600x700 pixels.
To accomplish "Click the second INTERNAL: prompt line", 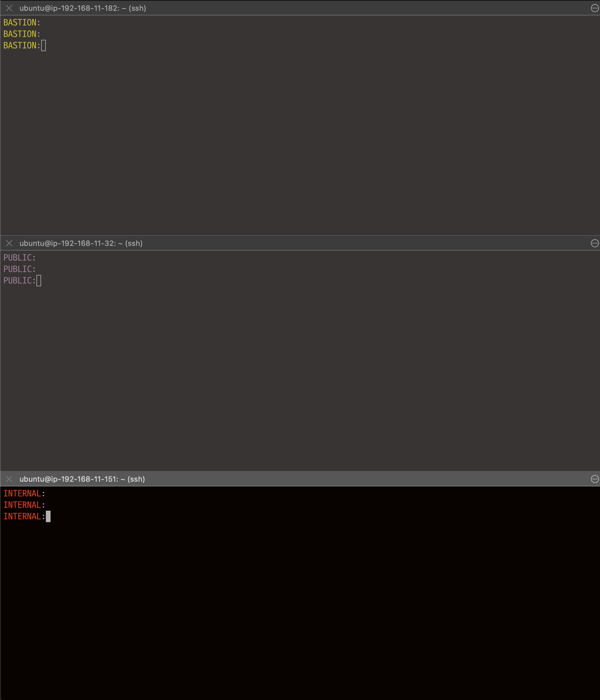I will point(24,505).
